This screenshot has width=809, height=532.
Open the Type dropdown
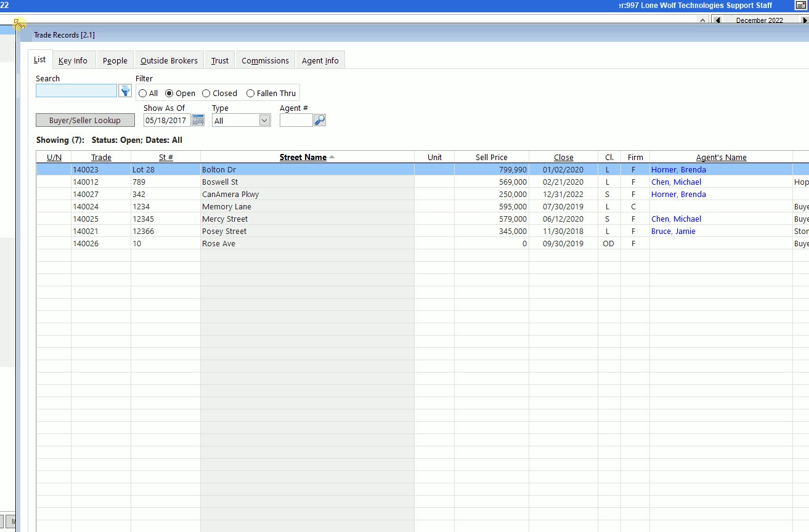(x=264, y=119)
